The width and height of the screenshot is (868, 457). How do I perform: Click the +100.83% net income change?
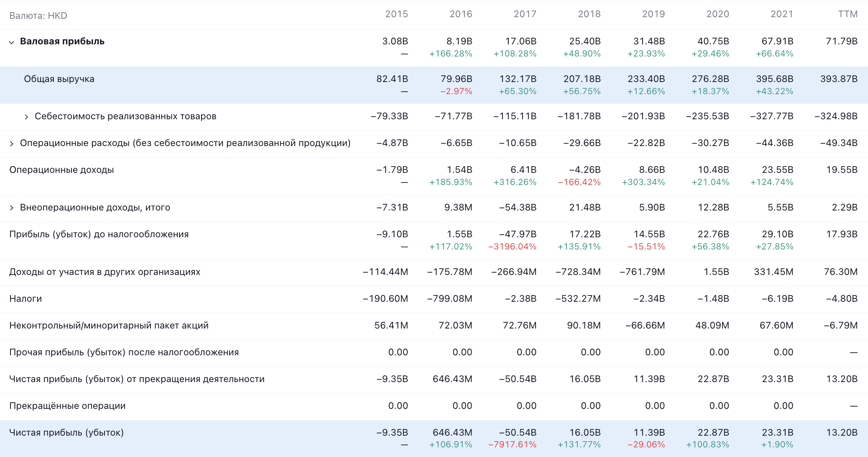click(707, 445)
